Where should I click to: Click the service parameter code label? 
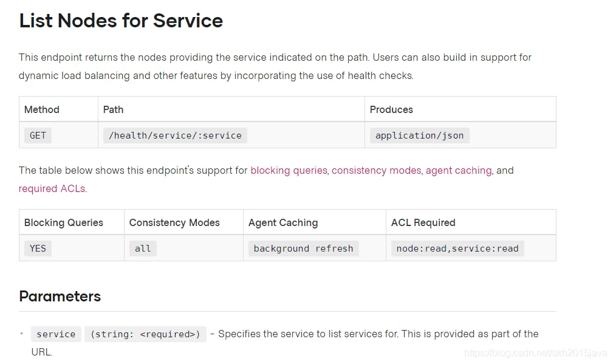click(x=56, y=334)
